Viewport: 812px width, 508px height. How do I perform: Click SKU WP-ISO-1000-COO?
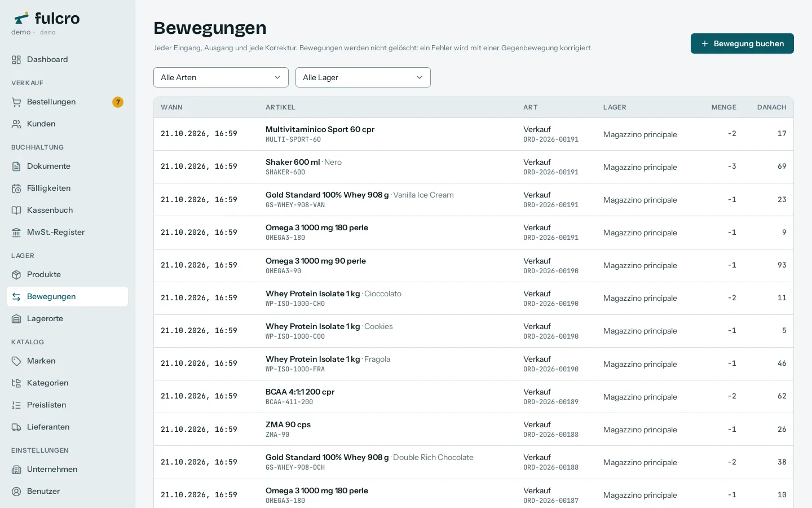(295, 336)
